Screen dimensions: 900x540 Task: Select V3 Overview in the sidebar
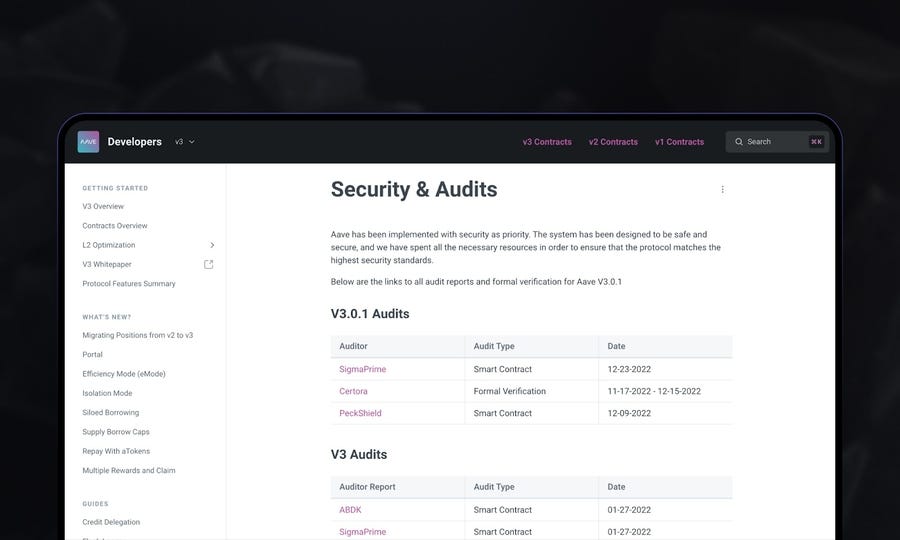[103, 207]
